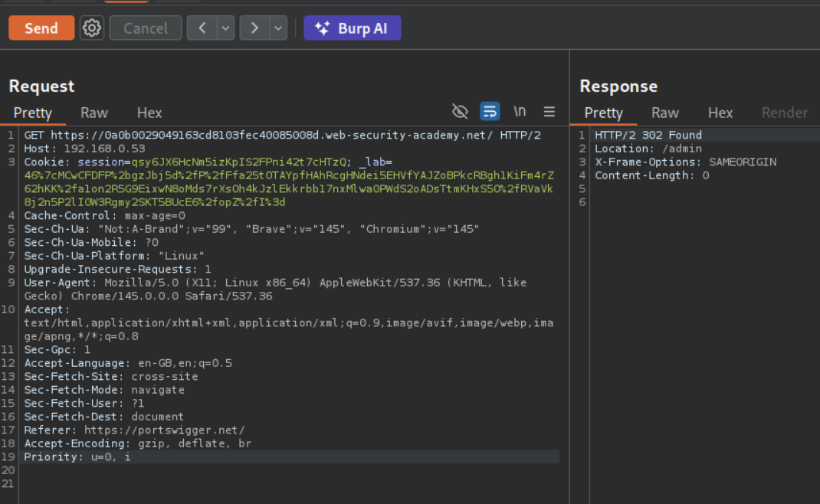
Task: Open the Response Raw tab
Action: (x=665, y=113)
